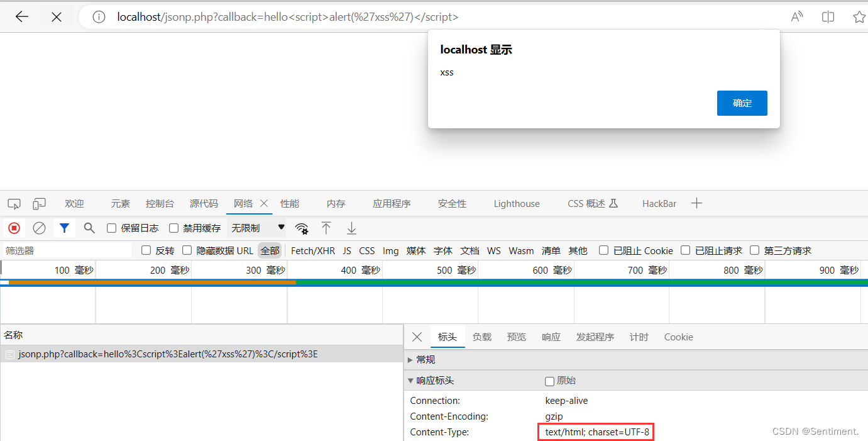Image resolution: width=868 pixels, height=441 pixels.
Task: Filter requests by Img type
Action: tap(391, 250)
